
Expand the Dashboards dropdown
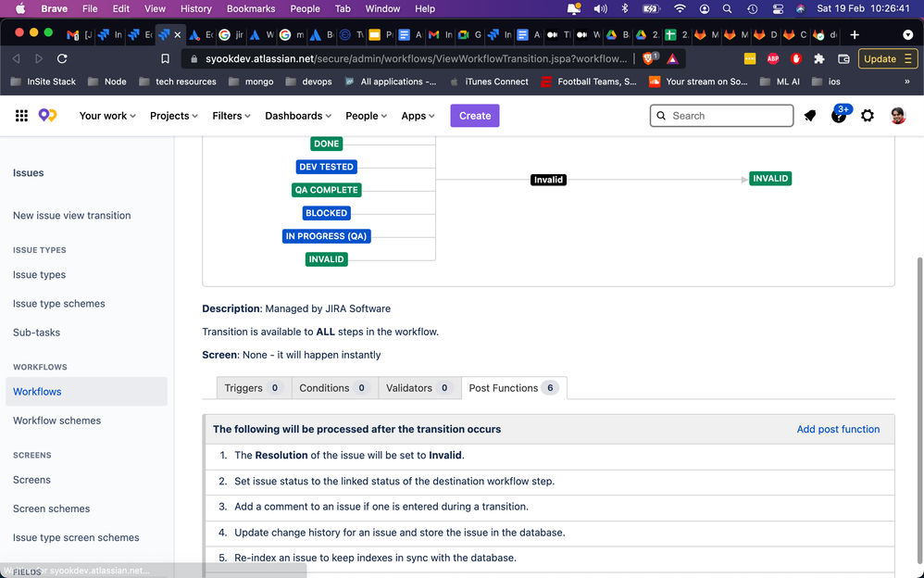pyautogui.click(x=298, y=116)
